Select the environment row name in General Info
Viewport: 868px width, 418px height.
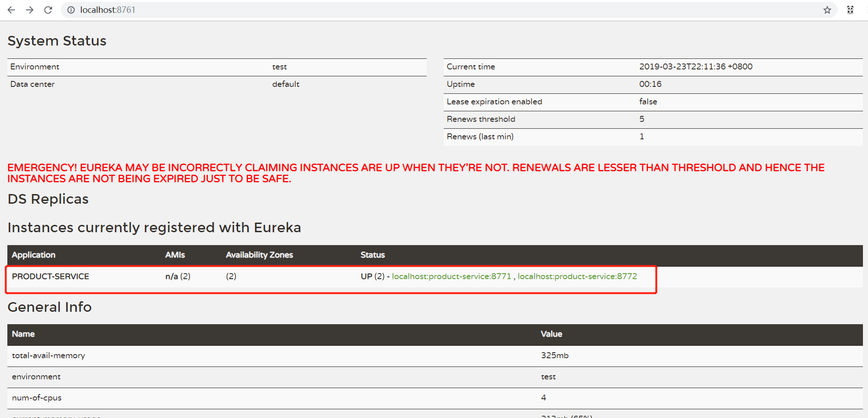(36, 377)
